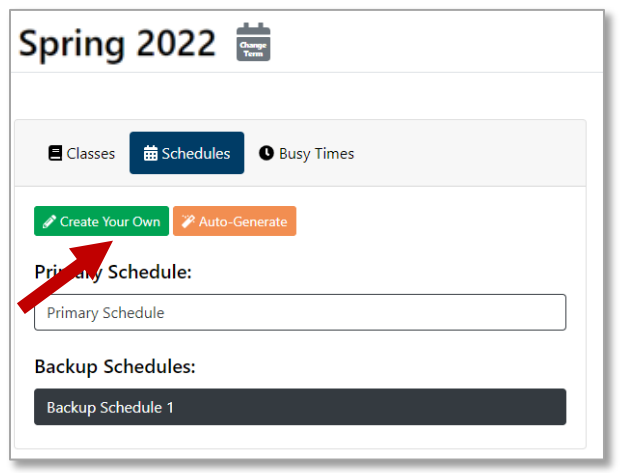Click the Change Term calendar icon
Screen dimensions: 628x473
[253, 42]
